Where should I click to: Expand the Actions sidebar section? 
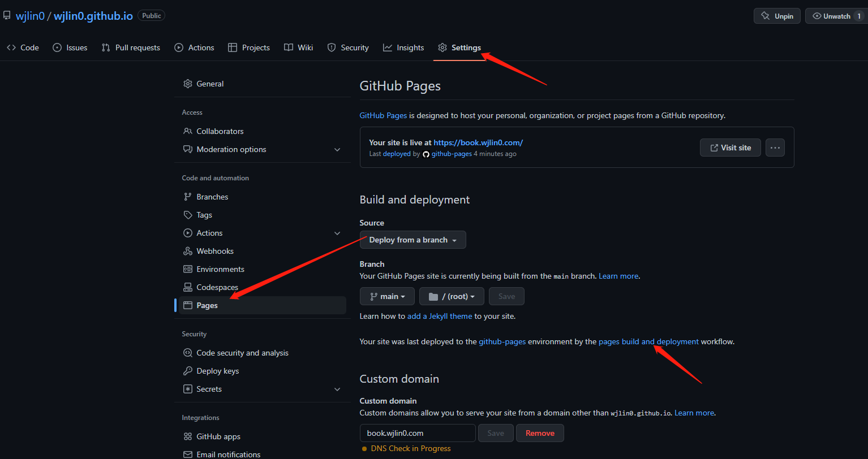[337, 233]
